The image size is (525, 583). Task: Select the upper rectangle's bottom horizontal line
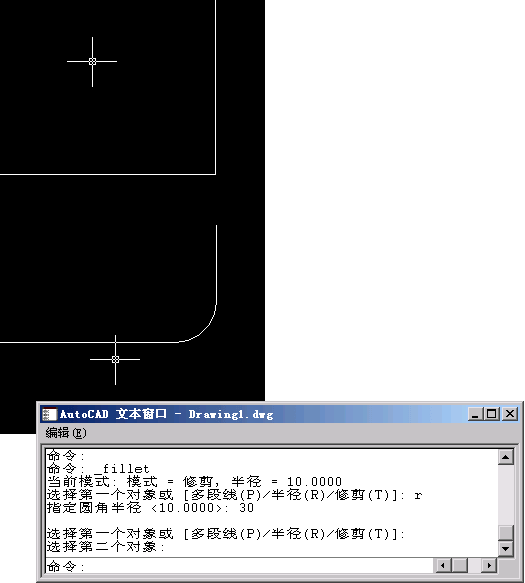click(108, 174)
